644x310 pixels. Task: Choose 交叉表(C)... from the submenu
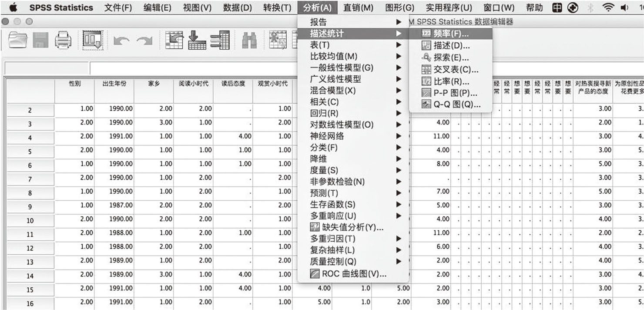pyautogui.click(x=450, y=69)
